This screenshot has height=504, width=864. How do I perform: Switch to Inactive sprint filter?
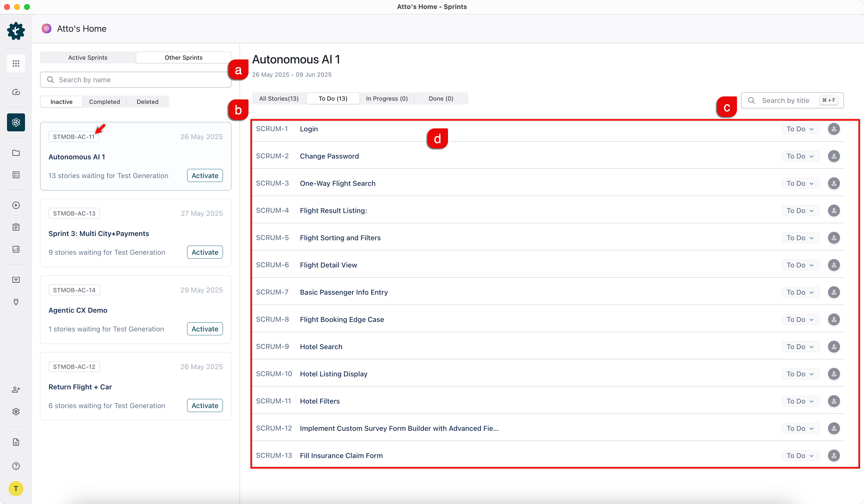pos(61,102)
